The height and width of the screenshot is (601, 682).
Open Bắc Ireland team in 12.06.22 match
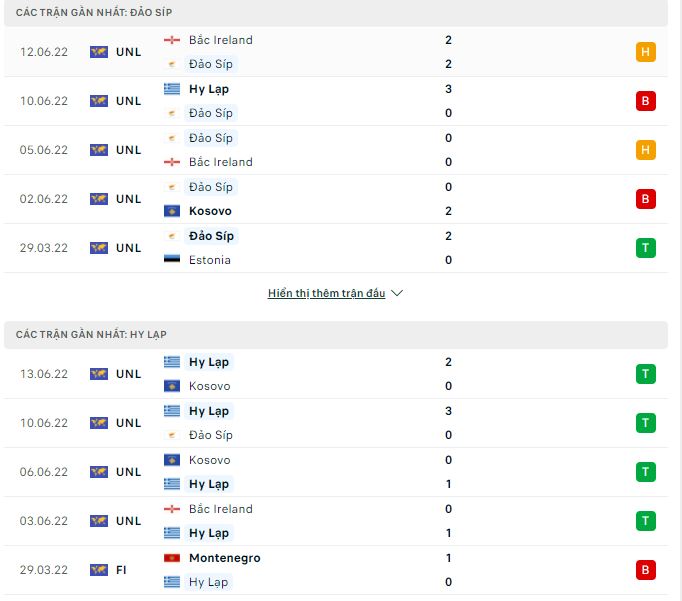click(220, 40)
